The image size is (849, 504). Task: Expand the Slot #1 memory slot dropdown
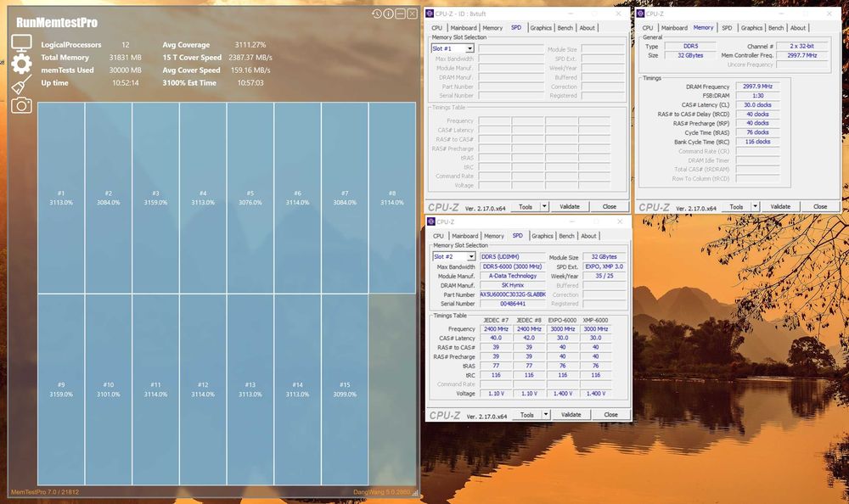(469, 48)
